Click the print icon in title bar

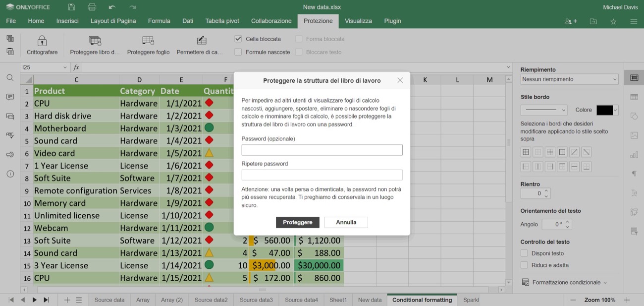pyautogui.click(x=92, y=7)
